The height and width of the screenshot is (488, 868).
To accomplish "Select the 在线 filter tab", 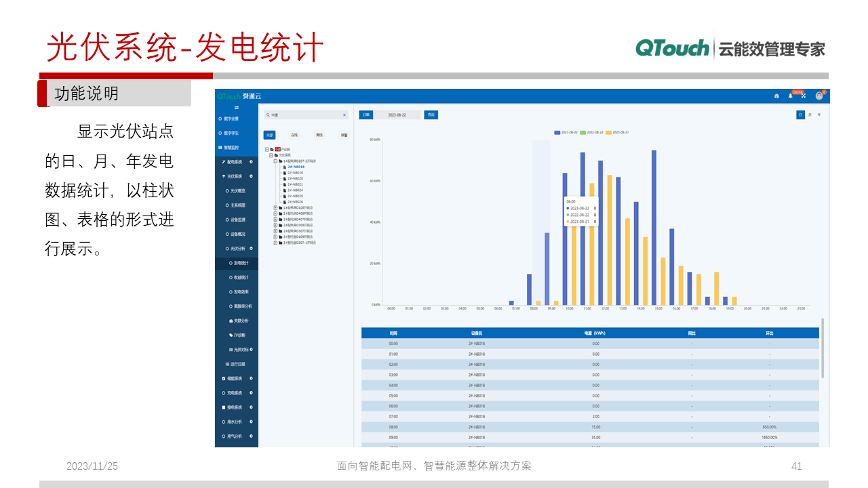I will [294, 135].
